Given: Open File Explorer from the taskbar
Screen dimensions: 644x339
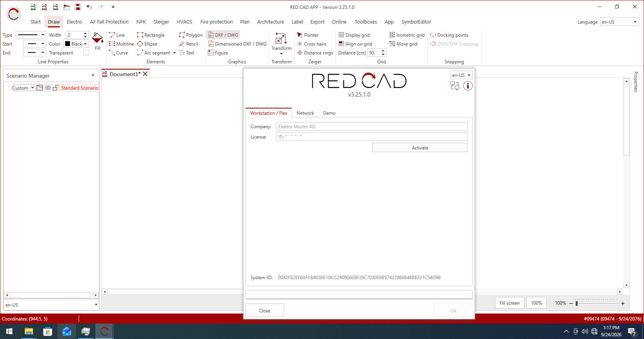Looking at the screenshot, I should tap(29, 331).
